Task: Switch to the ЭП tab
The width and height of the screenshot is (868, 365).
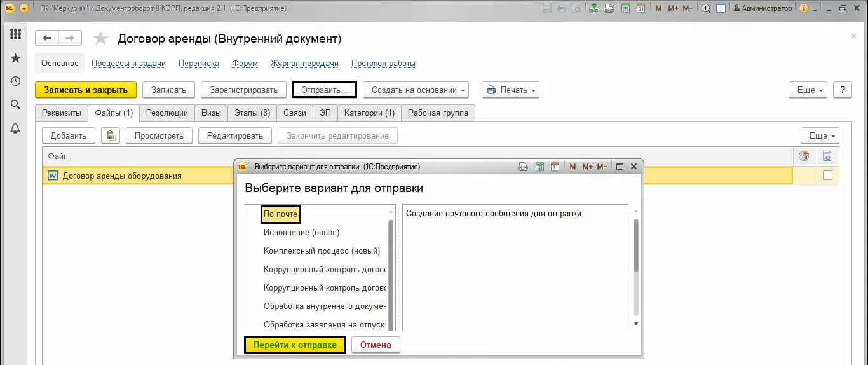Action: pos(325,113)
